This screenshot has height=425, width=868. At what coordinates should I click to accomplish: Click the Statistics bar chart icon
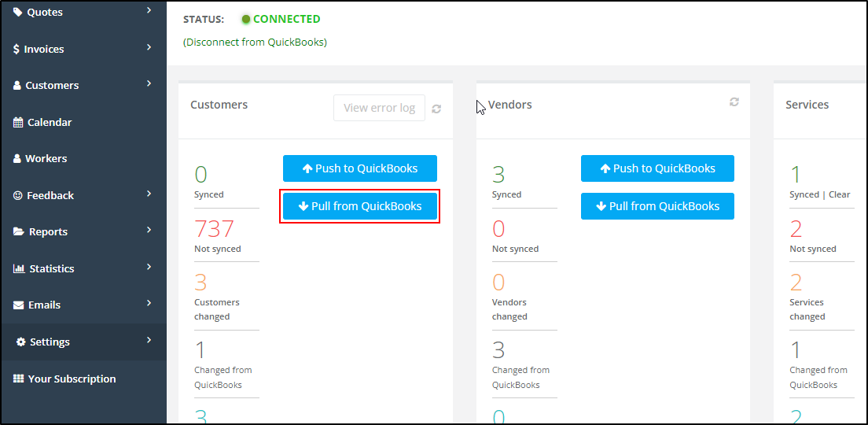point(19,268)
